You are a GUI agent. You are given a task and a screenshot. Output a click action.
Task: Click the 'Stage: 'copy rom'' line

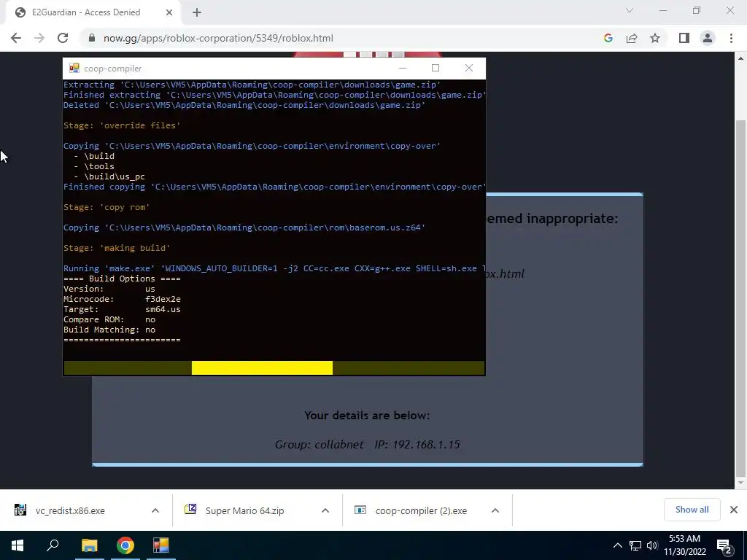coord(107,207)
